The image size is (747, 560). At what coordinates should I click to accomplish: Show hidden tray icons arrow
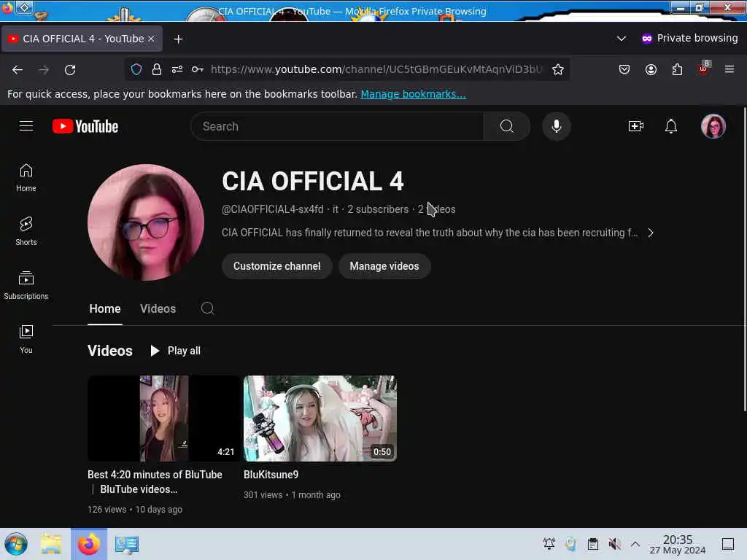[635, 544]
